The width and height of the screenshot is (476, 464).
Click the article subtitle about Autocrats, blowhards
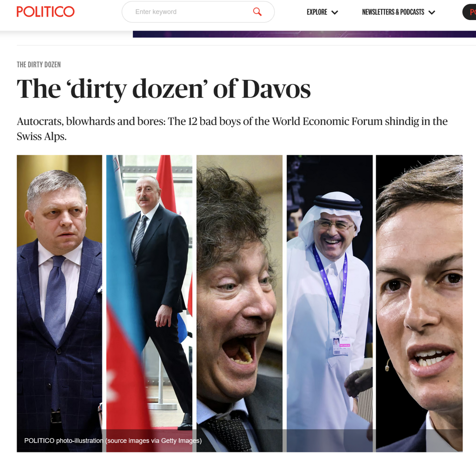point(232,129)
